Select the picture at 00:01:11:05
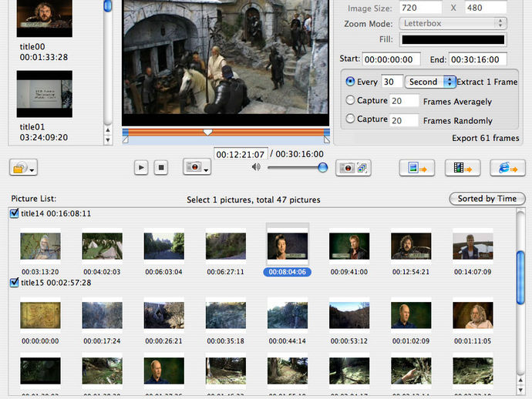Viewport: 532px width, 399px height. 473,315
